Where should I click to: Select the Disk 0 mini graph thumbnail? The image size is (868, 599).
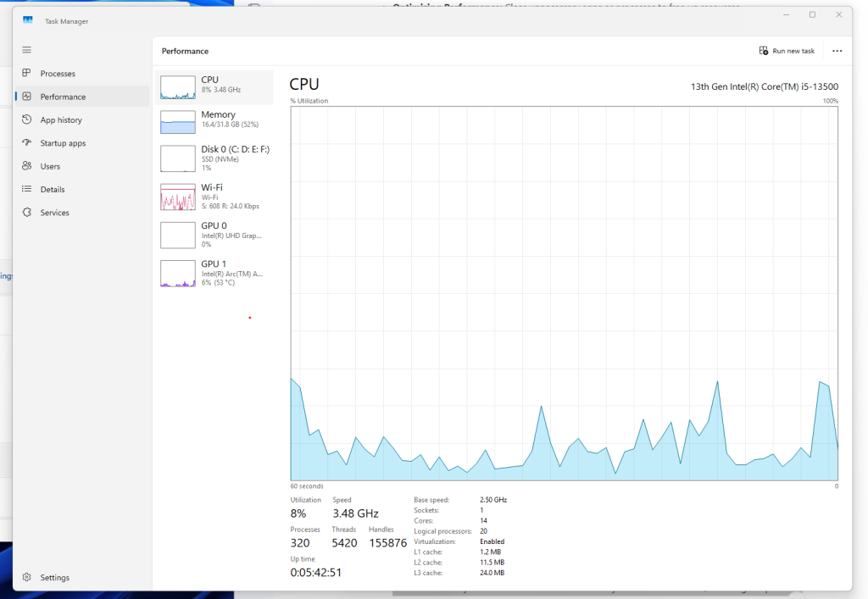178,158
